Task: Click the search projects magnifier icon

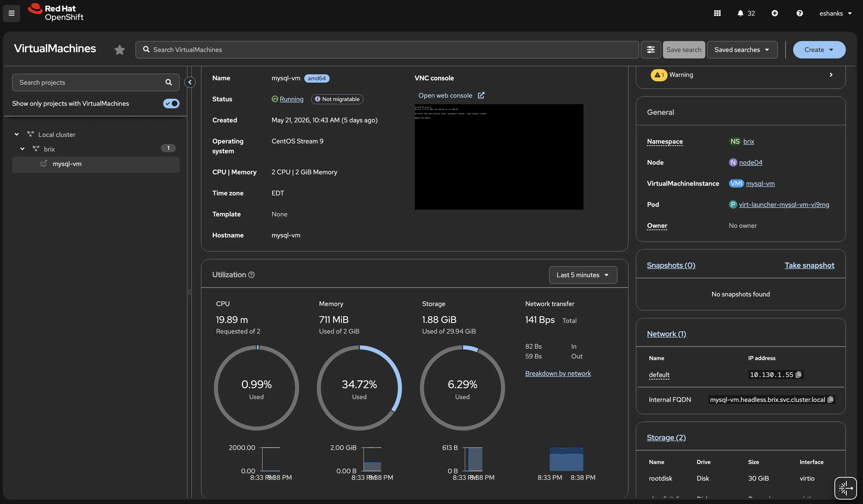Action: pyautogui.click(x=169, y=82)
